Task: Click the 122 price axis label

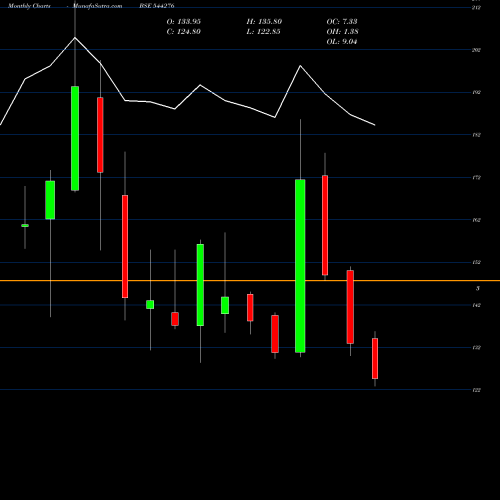Action: (476, 390)
